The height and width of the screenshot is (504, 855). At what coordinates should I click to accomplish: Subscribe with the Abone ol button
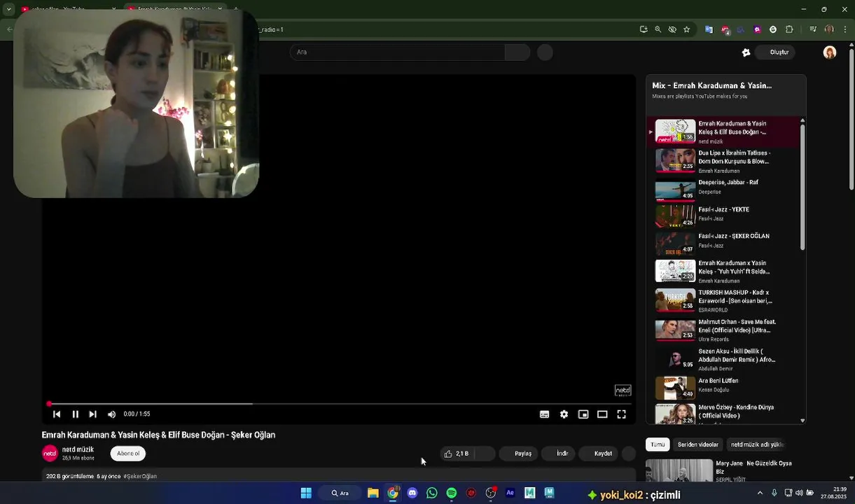[x=127, y=454]
